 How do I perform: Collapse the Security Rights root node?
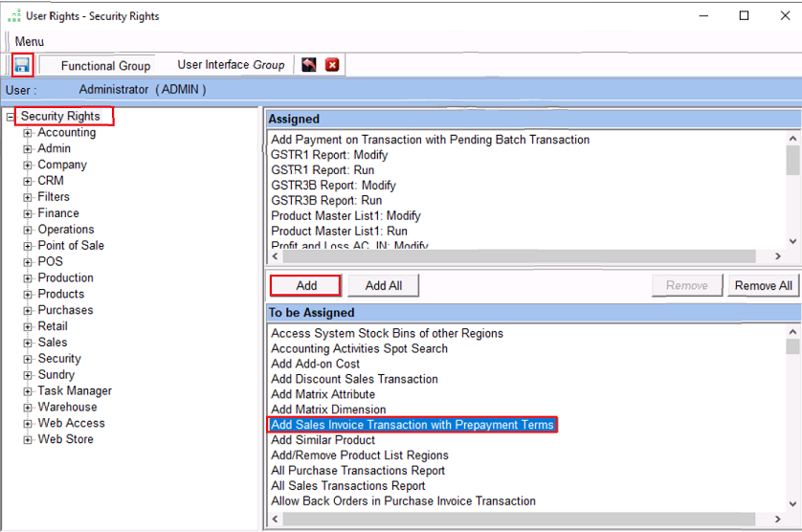pyautogui.click(x=11, y=117)
